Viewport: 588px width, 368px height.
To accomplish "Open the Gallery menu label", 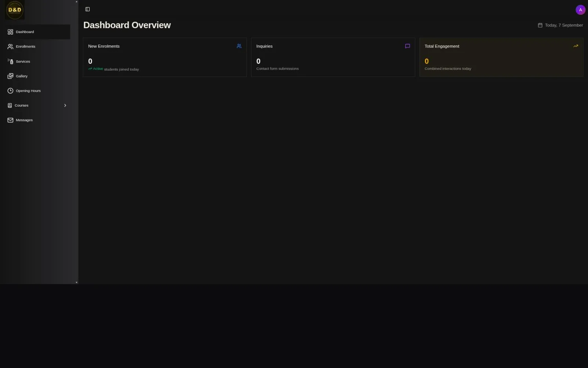I will (22, 76).
